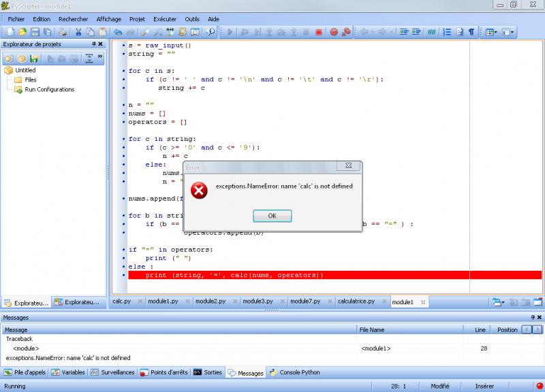The image size is (545, 392).
Task: Create a new file from the toolbar
Action: tap(11, 32)
